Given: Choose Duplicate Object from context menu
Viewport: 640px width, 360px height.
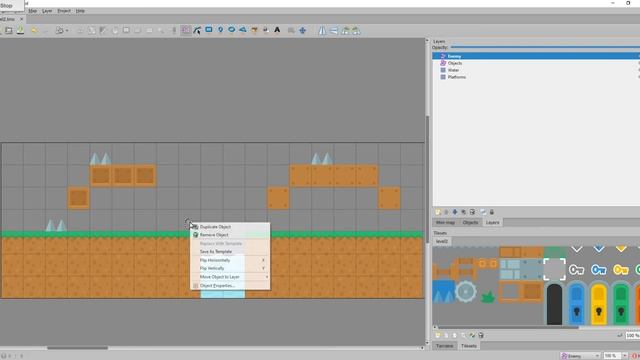Looking at the screenshot, I should 230,227.
